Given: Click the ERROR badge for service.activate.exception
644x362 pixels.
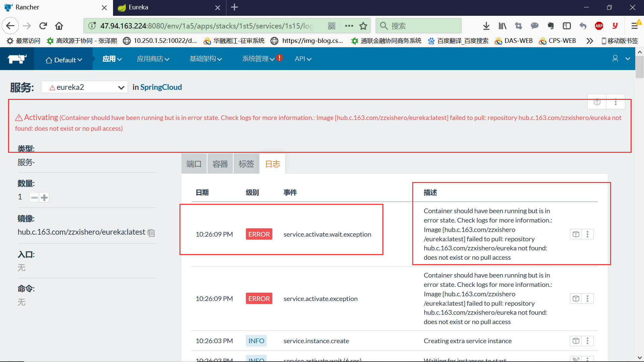Looking at the screenshot, I should [x=259, y=298].
